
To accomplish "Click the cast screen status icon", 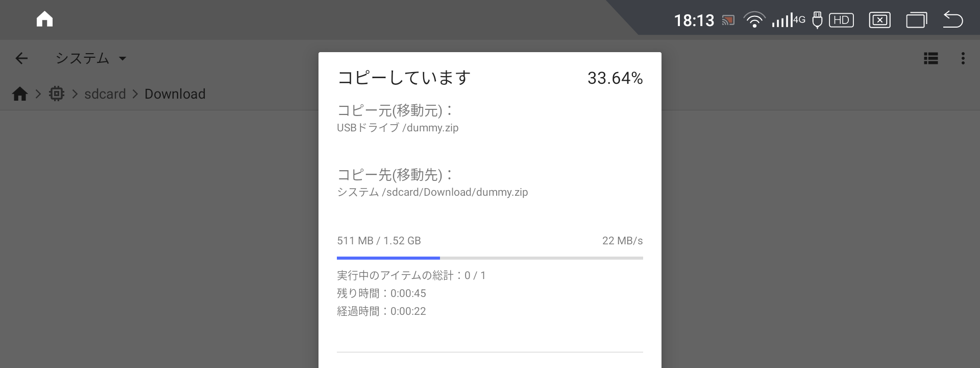I will (728, 20).
